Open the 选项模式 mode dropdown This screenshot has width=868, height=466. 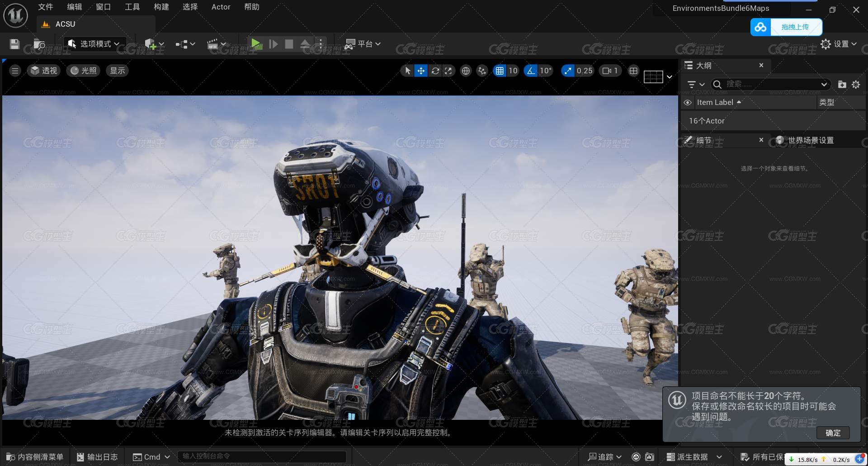click(94, 44)
